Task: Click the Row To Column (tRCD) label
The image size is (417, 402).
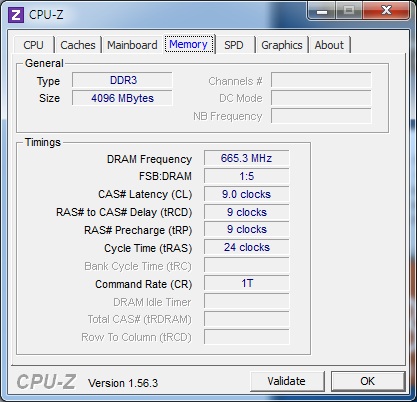Action: 137,337
